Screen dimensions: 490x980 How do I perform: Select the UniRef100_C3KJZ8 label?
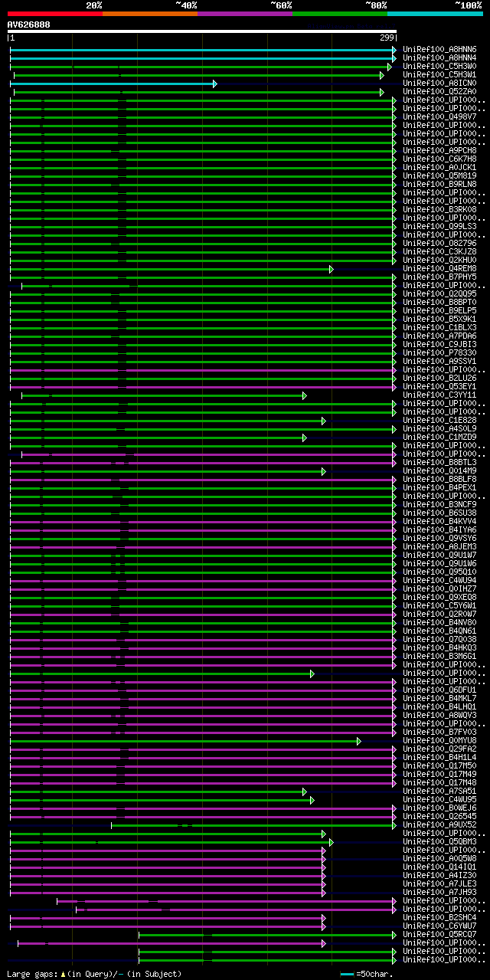pyautogui.click(x=439, y=252)
